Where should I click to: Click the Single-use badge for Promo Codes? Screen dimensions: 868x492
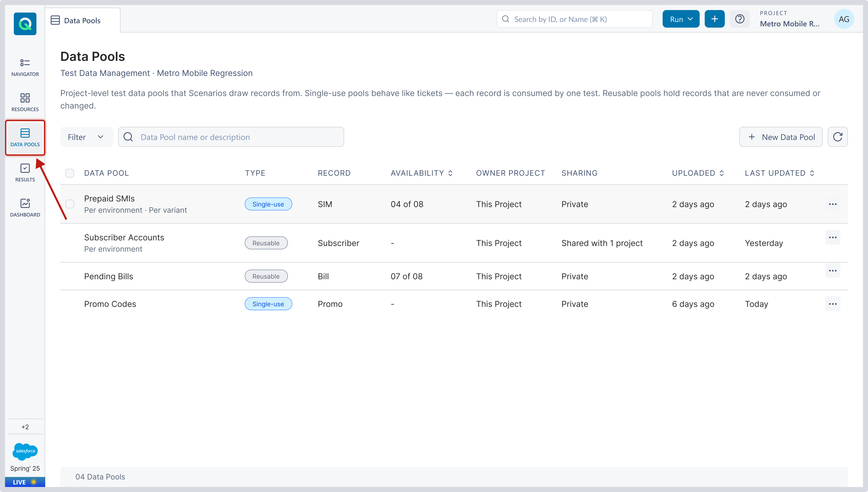point(268,304)
